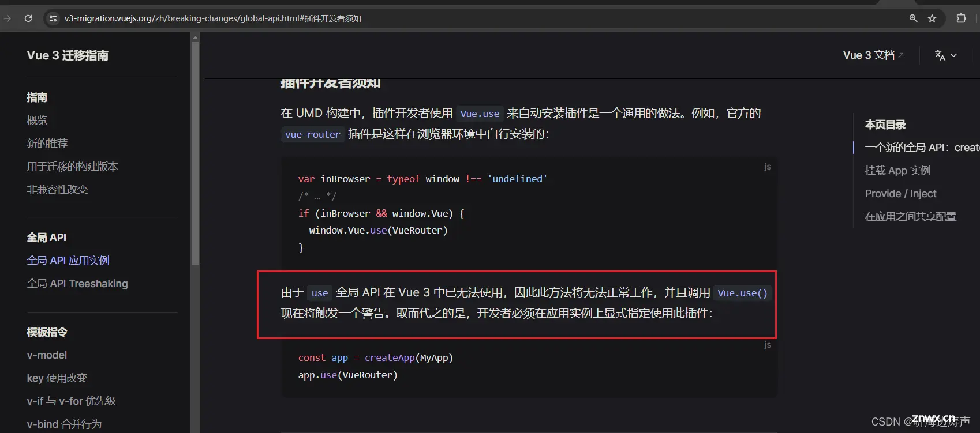Open the Vue 3 文档 external link

click(873, 55)
